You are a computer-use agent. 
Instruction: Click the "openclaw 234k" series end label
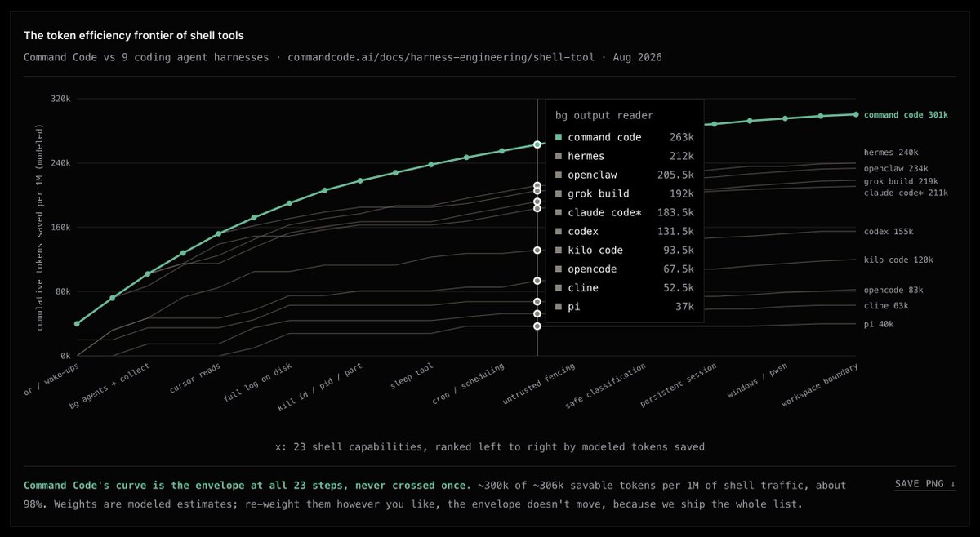click(897, 168)
